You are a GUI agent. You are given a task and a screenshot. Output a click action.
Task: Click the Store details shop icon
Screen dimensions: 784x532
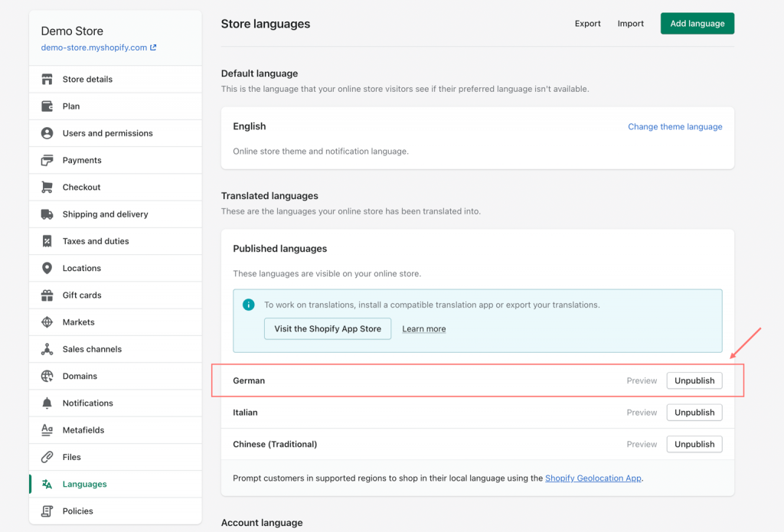(x=47, y=80)
